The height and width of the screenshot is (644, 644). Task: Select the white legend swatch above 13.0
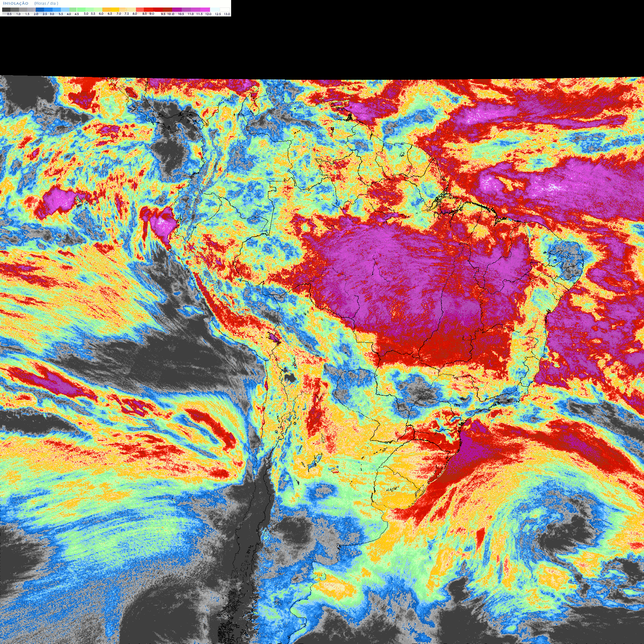(x=225, y=10)
